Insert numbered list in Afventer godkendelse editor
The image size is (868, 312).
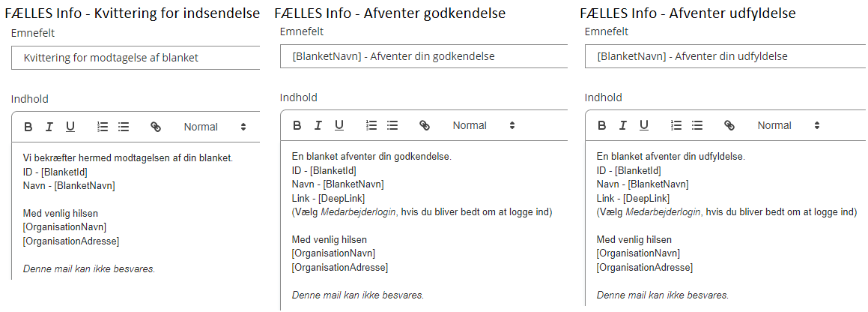[371, 125]
